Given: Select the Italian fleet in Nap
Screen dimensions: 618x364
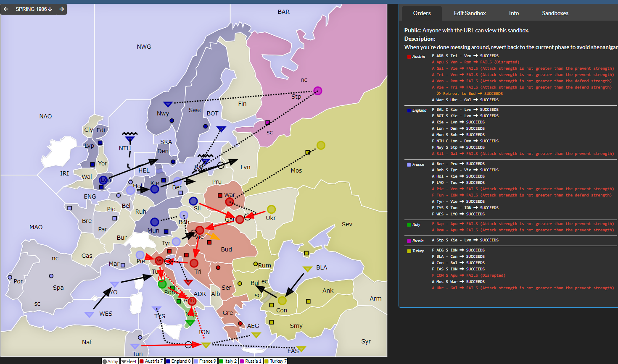Looking at the screenshot, I should pyautogui.click(x=190, y=322).
